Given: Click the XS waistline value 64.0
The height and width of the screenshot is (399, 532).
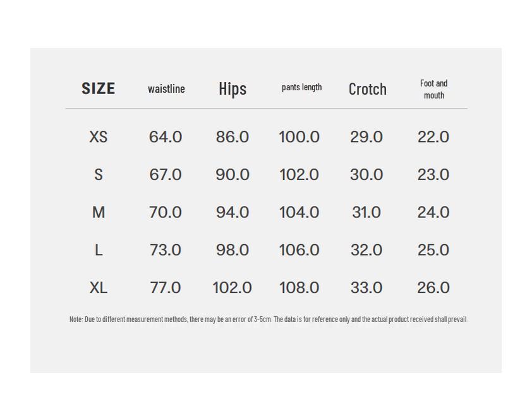Looking at the screenshot, I should [166, 137].
